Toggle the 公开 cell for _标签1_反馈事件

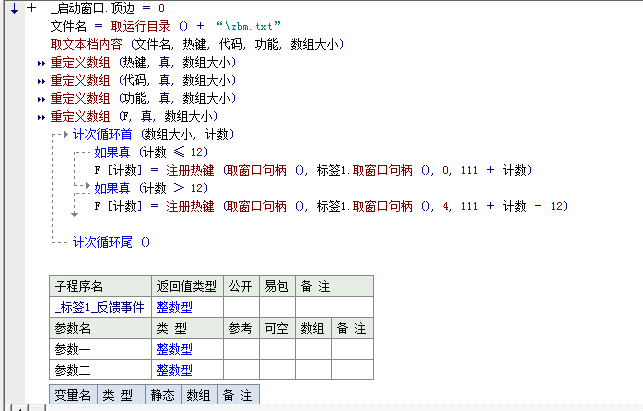point(240,307)
